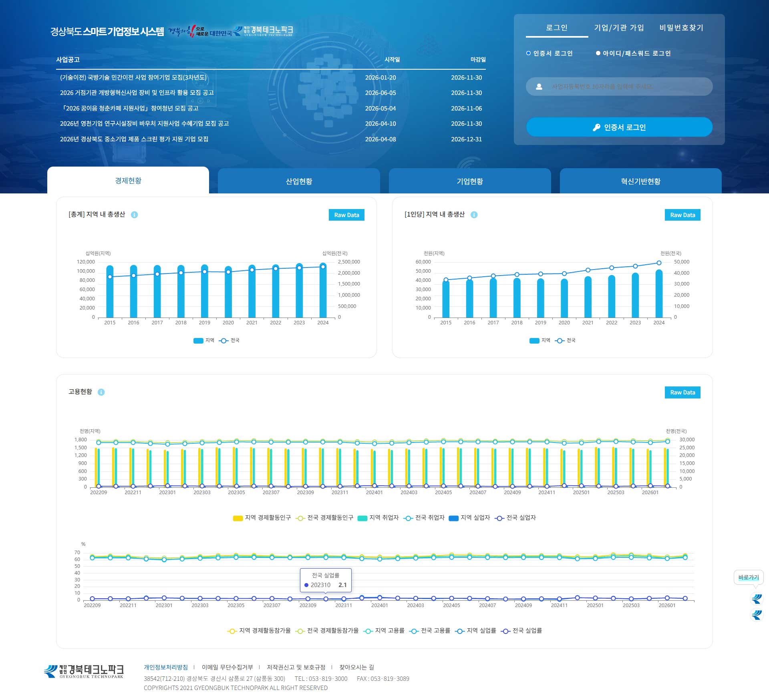Open the 기업/기관 가입 tab
Screen dimensions: 769x700
tap(619, 28)
